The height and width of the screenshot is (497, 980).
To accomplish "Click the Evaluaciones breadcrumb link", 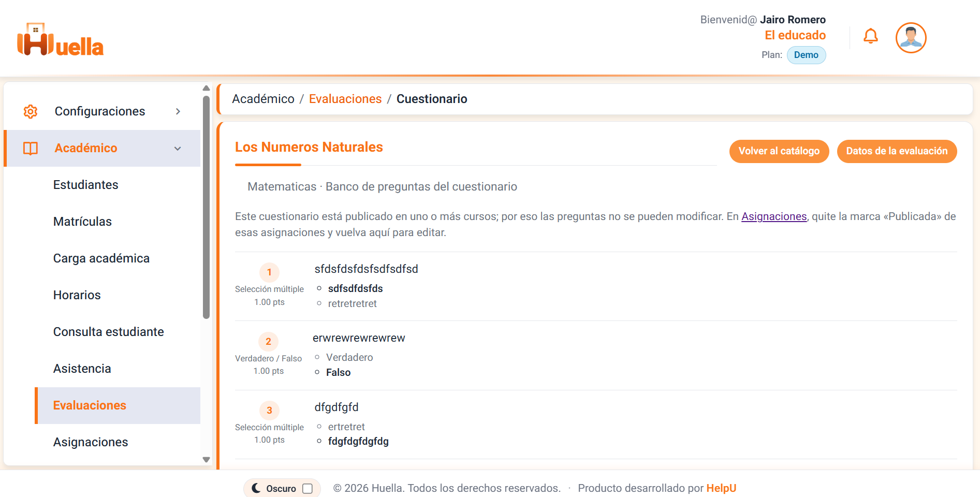I will coord(345,99).
